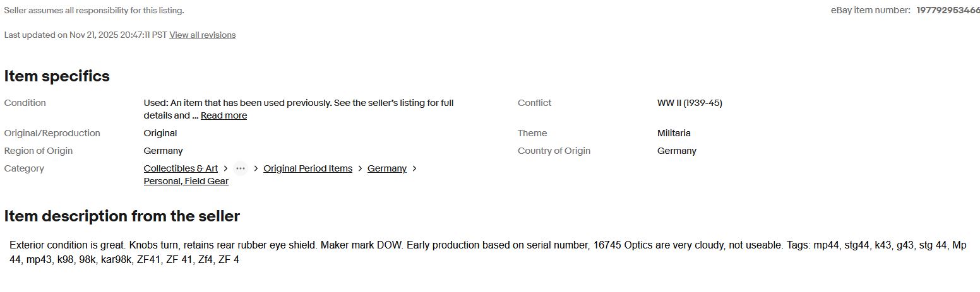Image resolution: width=980 pixels, height=292 pixels.
Task: Open the Collectibles & Art category link
Action: click(x=181, y=168)
